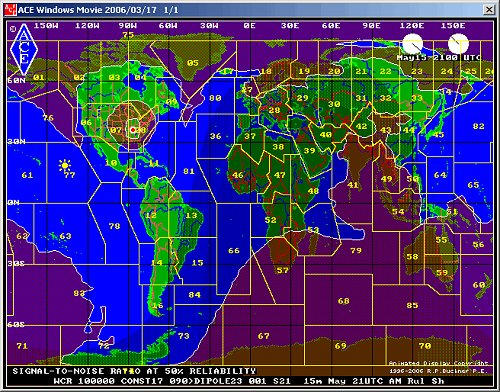Viewport: 500px width, 392px height.
Task: Select zone 05 over Greenland
Action: tap(193, 63)
